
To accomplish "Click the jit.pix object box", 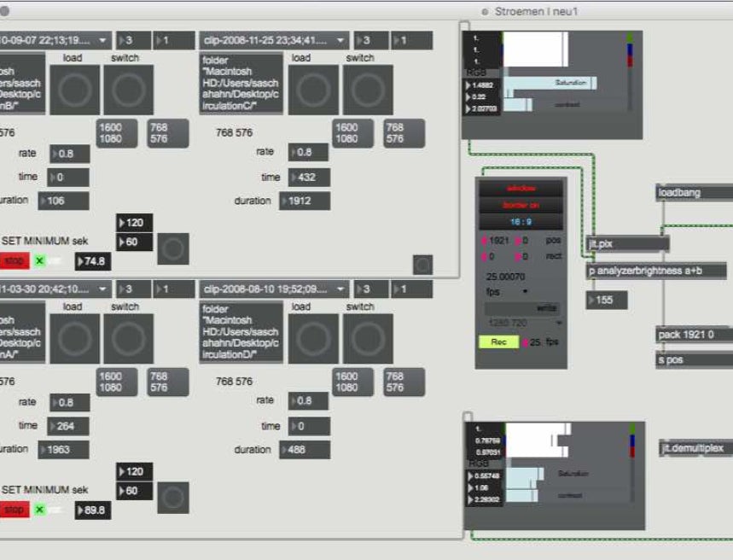I will (x=627, y=244).
